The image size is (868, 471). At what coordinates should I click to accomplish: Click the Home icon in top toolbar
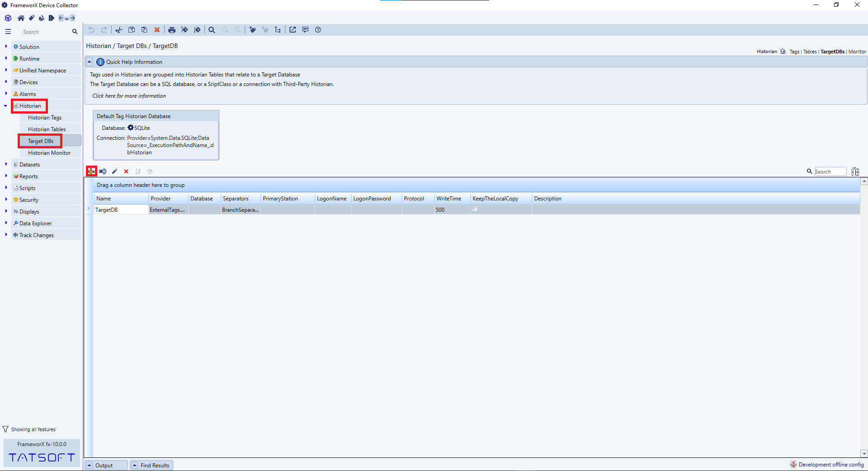pos(21,18)
